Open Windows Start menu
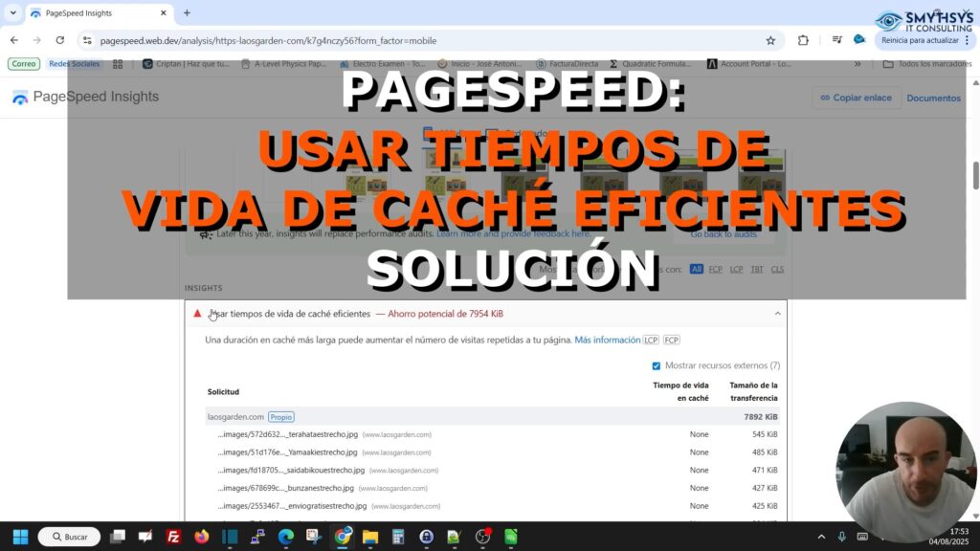Image resolution: width=980 pixels, height=551 pixels. 21,537
